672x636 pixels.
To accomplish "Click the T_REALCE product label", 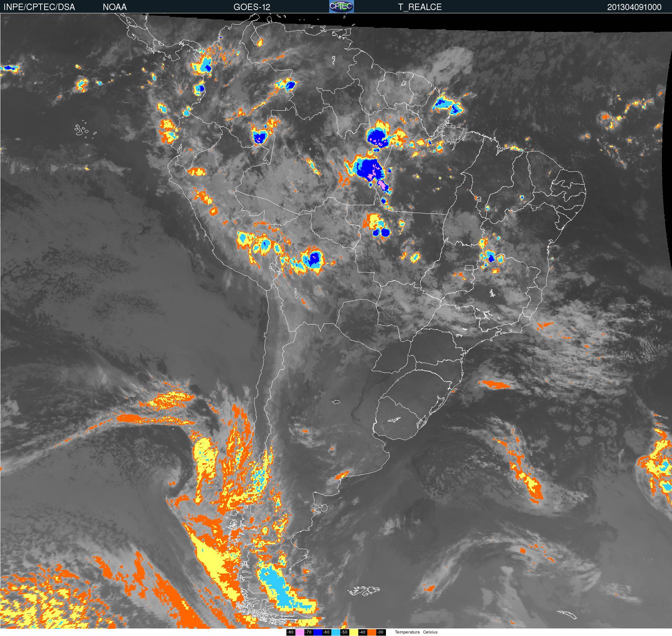I will pos(420,7).
